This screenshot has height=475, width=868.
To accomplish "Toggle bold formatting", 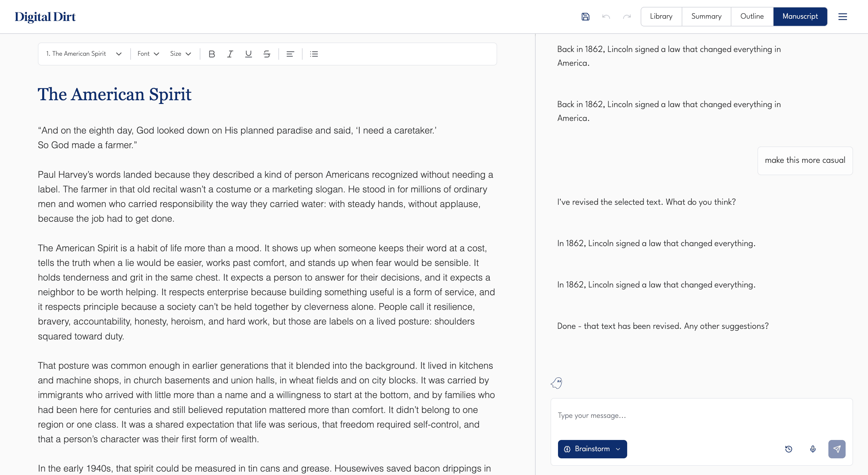I will coord(212,54).
